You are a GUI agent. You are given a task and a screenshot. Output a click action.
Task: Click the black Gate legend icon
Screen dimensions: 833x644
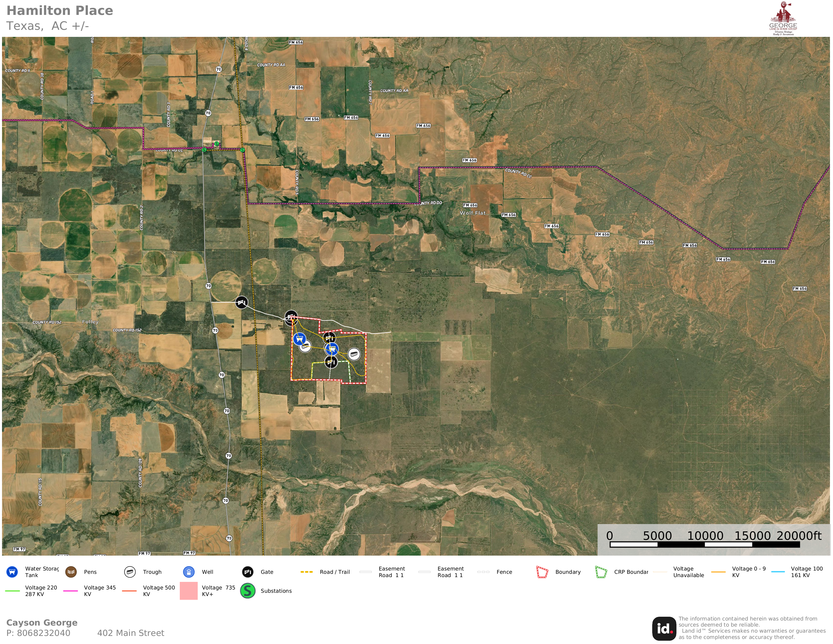[x=247, y=572]
